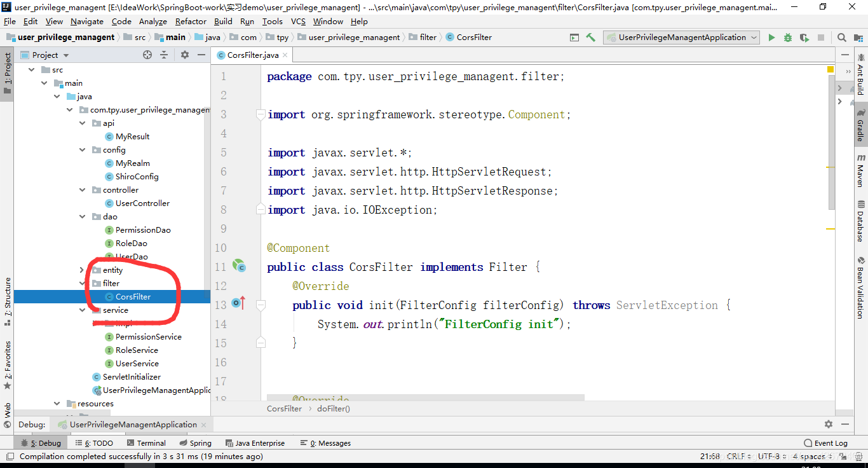Viewport: 868px width, 468px height.
Task: Open the Refactor menu
Action: point(191,21)
